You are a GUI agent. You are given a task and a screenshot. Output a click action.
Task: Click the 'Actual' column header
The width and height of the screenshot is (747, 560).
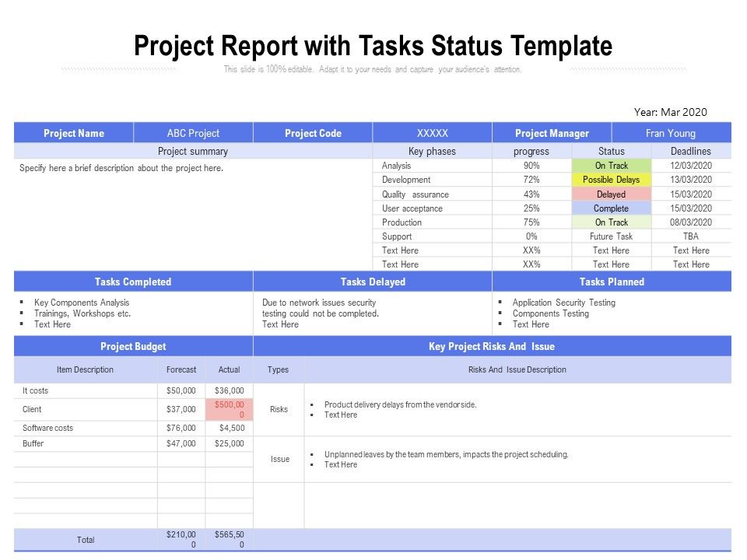(229, 369)
